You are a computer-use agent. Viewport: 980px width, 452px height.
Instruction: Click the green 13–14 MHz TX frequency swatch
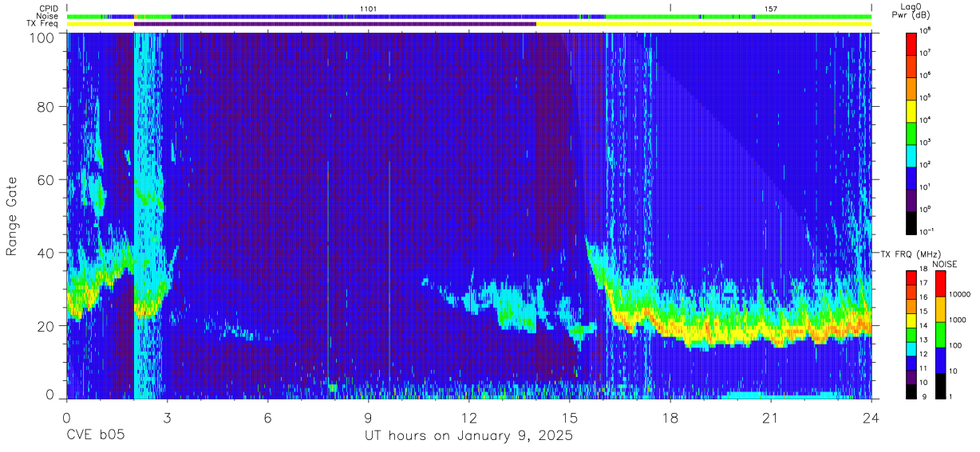point(912,335)
